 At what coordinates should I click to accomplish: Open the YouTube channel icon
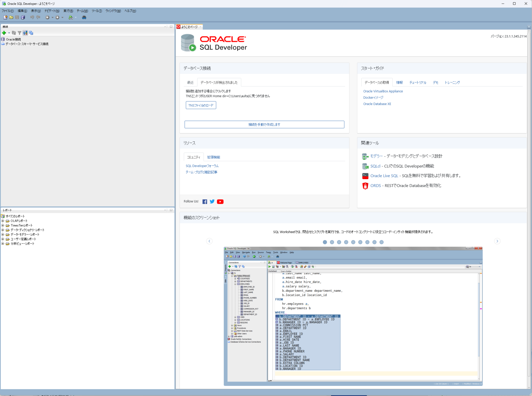[x=220, y=202]
